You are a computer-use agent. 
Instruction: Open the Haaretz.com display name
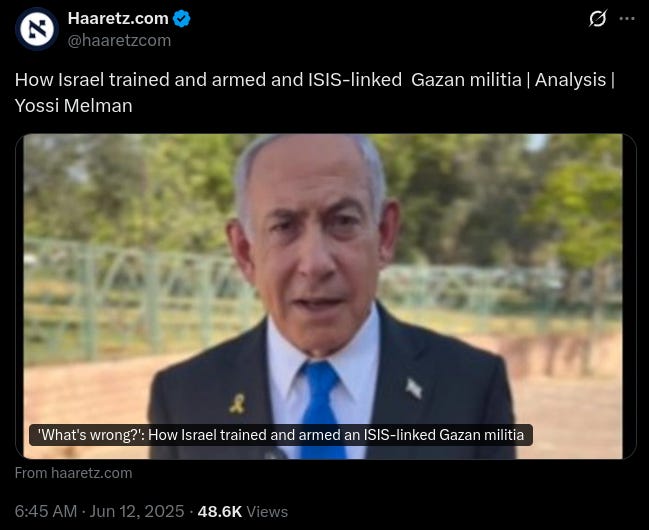pyautogui.click(x=118, y=18)
